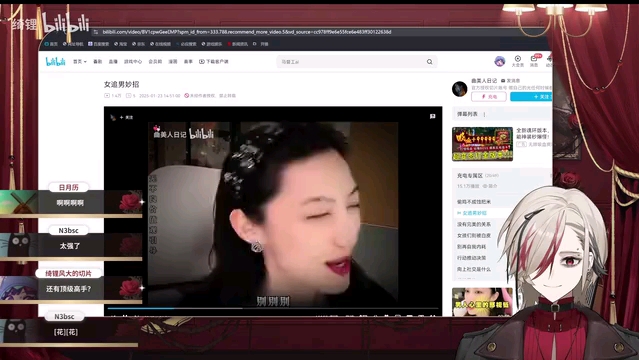This screenshot has height=360, width=639.
Task: Open the 淘宝 bookmark in the bookmarks bar
Action: point(121,44)
